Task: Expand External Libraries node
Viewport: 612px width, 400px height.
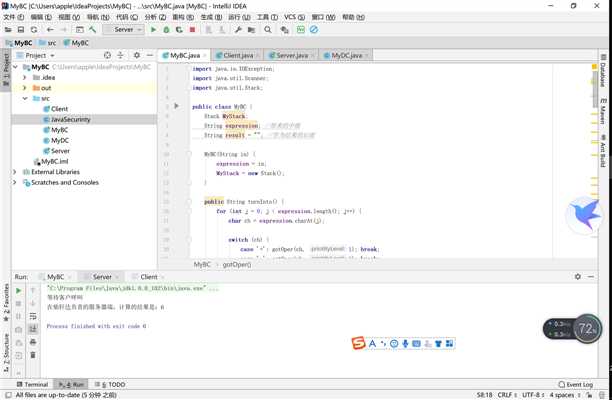Action: point(15,172)
